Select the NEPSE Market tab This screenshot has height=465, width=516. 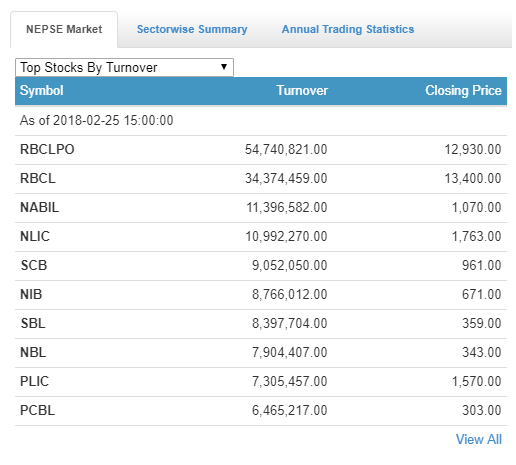(64, 29)
